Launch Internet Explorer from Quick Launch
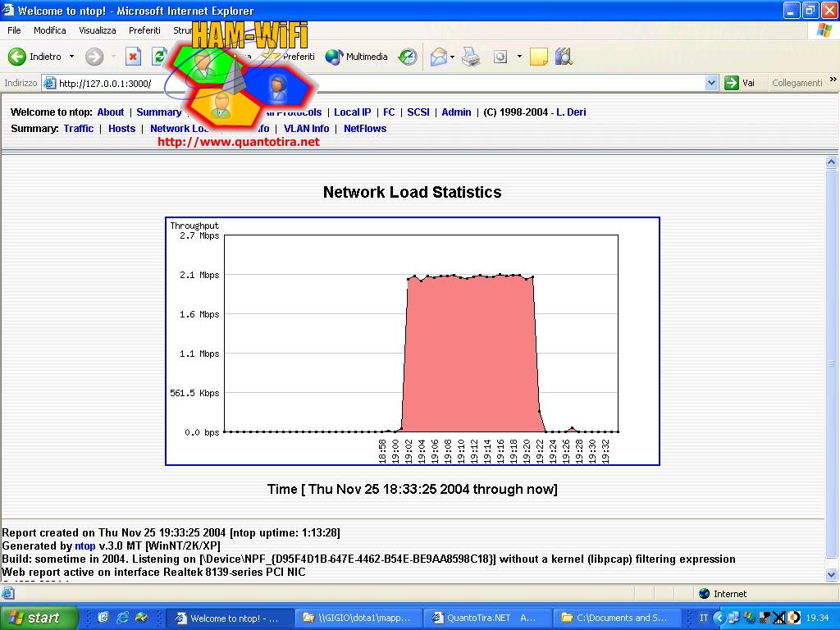This screenshot has height=630, width=840. pyautogui.click(x=123, y=618)
